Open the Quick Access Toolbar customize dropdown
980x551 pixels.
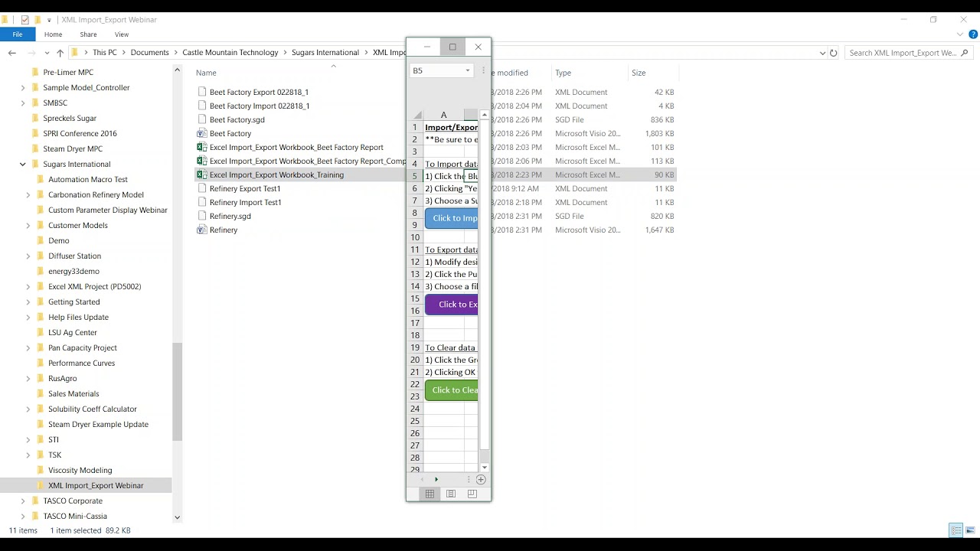click(x=49, y=20)
